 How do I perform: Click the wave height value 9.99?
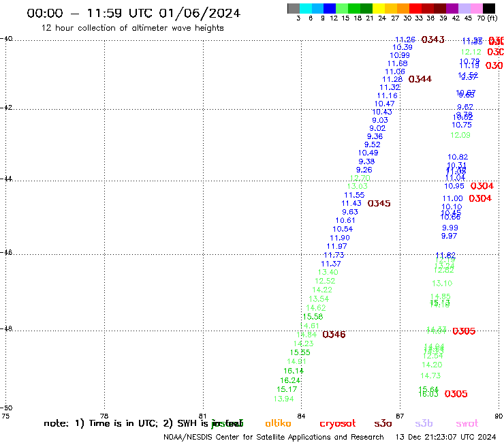tap(450, 228)
